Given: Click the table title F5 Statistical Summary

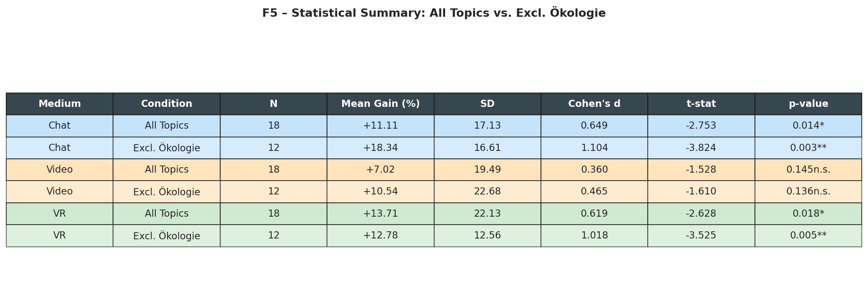Looking at the screenshot, I should coord(434,13).
